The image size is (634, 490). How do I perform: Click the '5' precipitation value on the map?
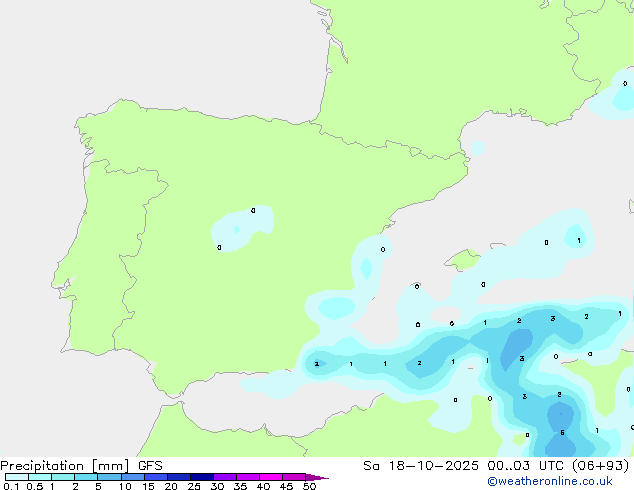pos(562,433)
